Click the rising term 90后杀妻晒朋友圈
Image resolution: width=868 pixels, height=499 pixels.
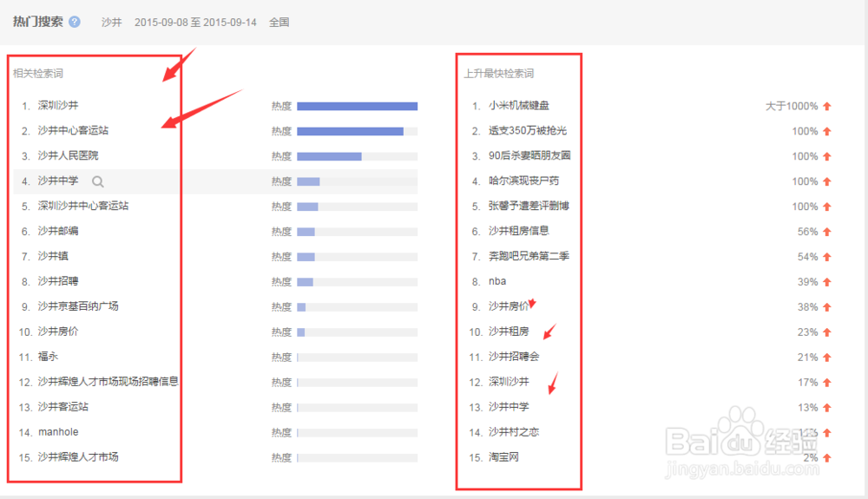click(x=529, y=155)
